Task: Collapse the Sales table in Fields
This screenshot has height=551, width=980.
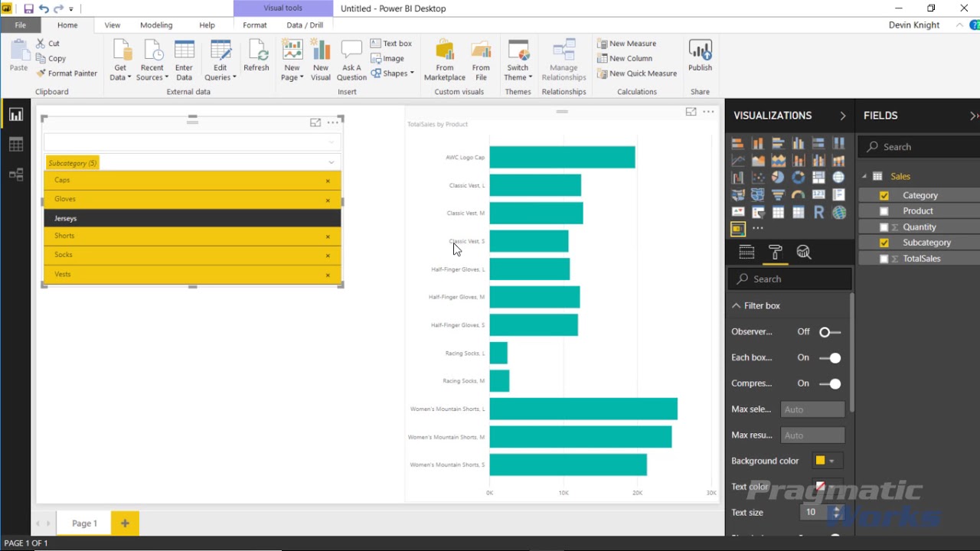Action: (x=864, y=177)
